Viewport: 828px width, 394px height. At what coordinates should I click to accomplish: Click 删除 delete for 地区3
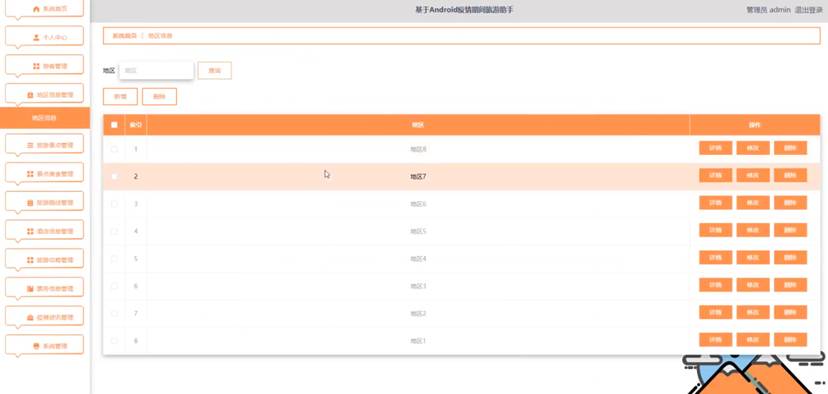pyautogui.click(x=791, y=285)
